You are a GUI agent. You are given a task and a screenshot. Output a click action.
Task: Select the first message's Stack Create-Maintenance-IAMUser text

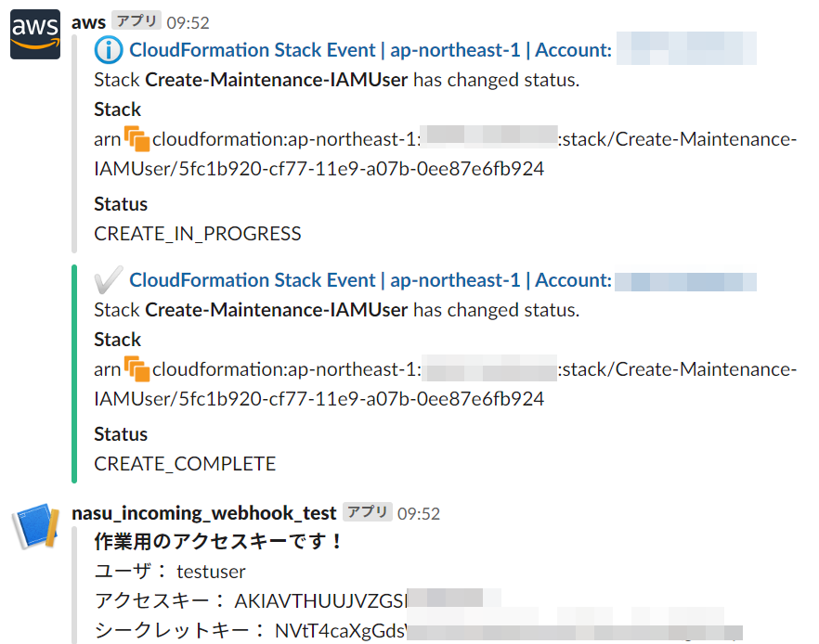(251, 80)
